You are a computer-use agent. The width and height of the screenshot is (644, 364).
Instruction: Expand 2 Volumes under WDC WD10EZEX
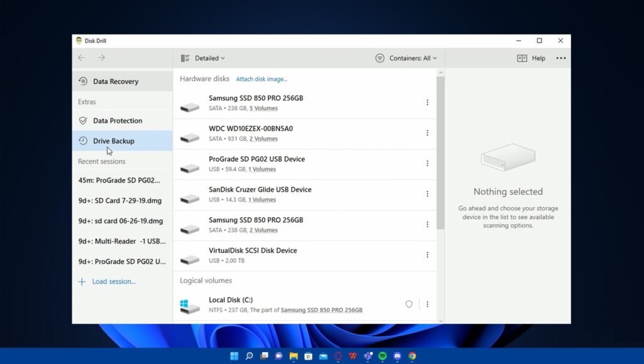(x=264, y=139)
